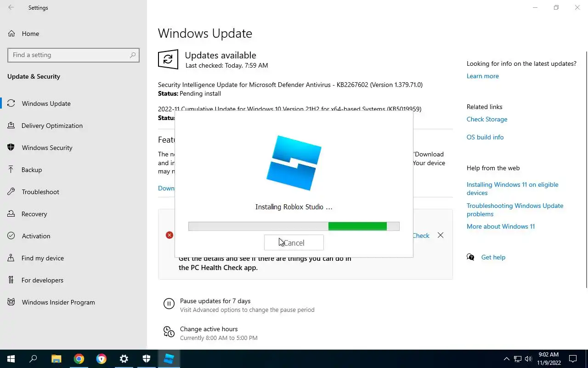Click the Backup upload arrow icon
Viewport: 588px width, 368px height.
pos(11,170)
